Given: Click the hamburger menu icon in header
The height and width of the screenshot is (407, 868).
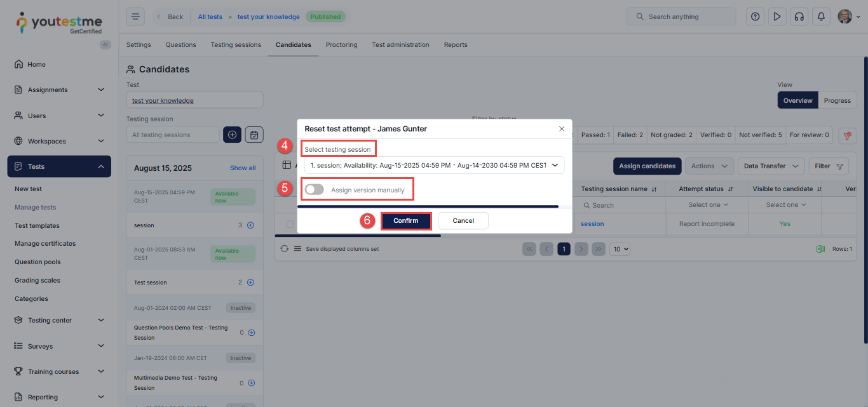Looking at the screenshot, I should click(135, 17).
